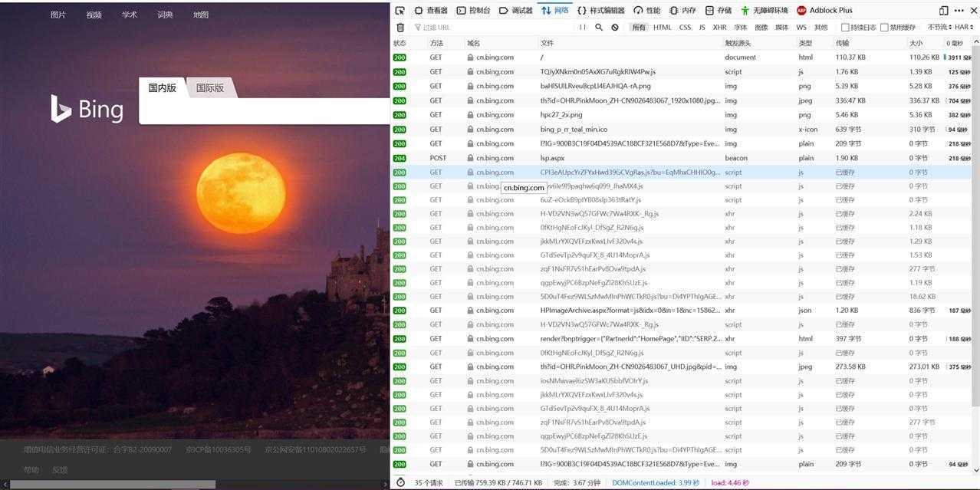The image size is (980, 490).
Task: Filter requests by JS
Action: click(x=702, y=27)
